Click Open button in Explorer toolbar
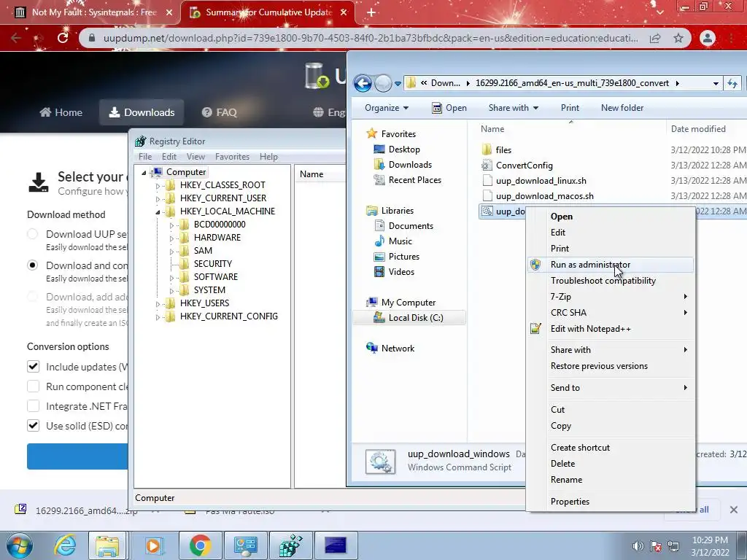 [x=449, y=108]
